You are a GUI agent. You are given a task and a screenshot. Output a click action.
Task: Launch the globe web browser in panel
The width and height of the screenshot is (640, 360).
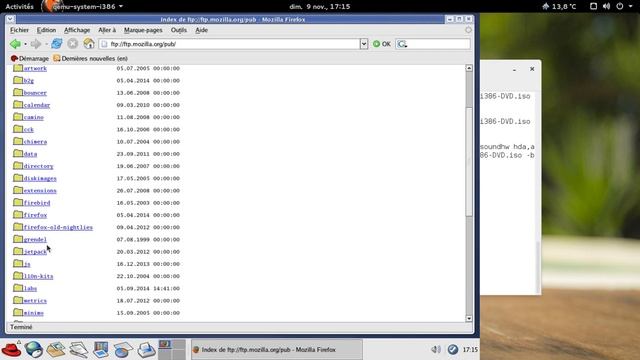(33, 350)
